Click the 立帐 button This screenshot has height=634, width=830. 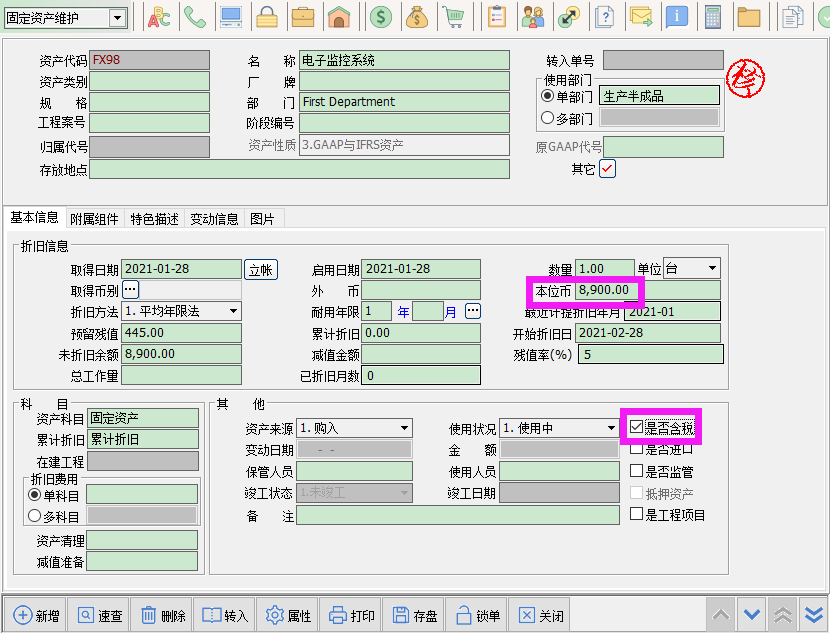pos(261,269)
